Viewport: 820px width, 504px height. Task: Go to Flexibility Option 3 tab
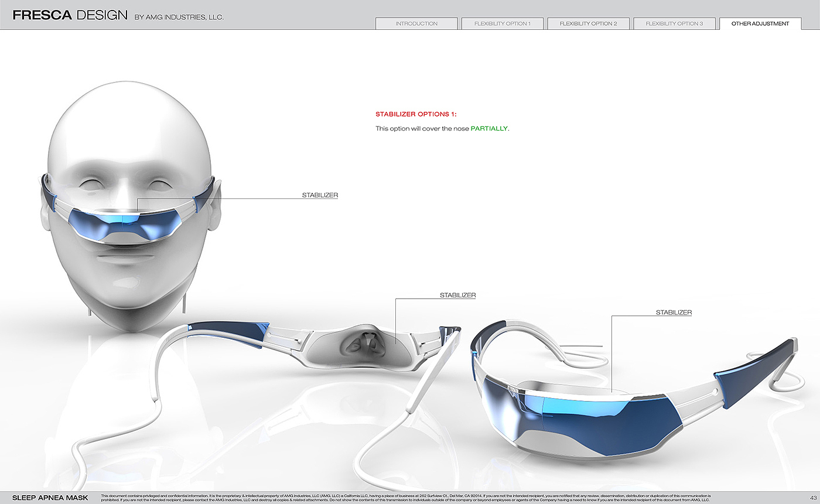coord(674,23)
